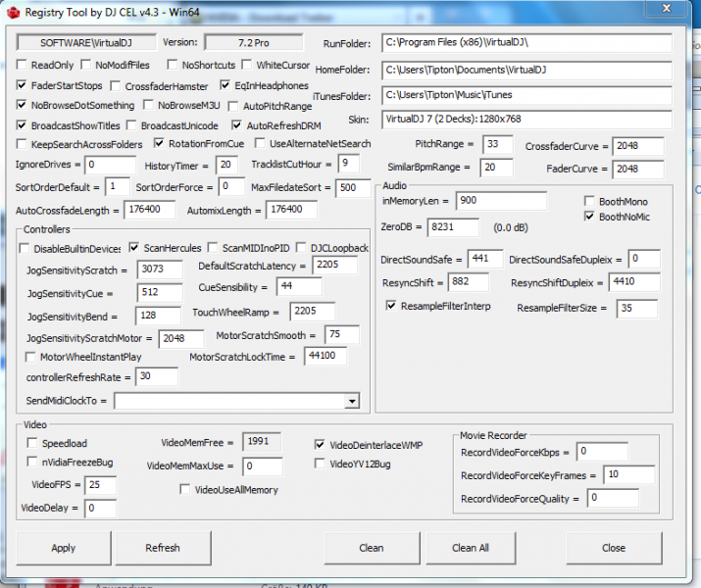This screenshot has height=588, width=701.
Task: Click the TracklistCutHour field
Action: tap(349, 164)
